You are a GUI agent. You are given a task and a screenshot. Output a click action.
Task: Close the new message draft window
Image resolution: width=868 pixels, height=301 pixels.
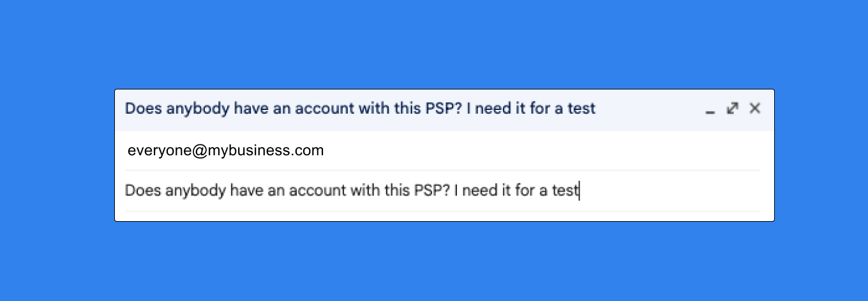tap(755, 109)
